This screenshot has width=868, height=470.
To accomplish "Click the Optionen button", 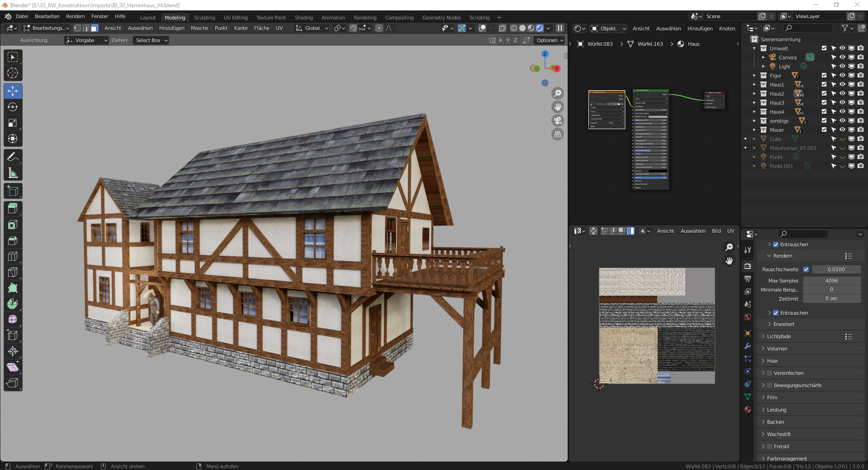I will click(550, 40).
